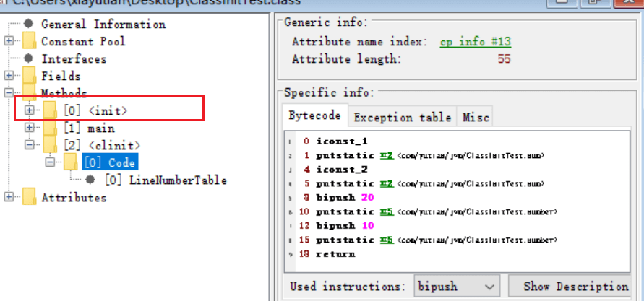The width and height of the screenshot is (644, 301).
Task: Click the Attributes folder icon
Action: pos(29,197)
